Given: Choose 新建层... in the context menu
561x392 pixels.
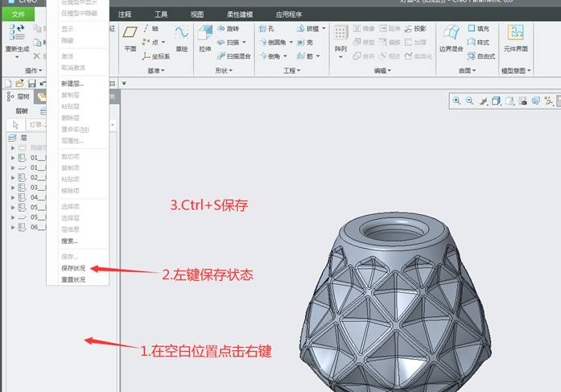Looking at the screenshot, I should click(x=72, y=84).
